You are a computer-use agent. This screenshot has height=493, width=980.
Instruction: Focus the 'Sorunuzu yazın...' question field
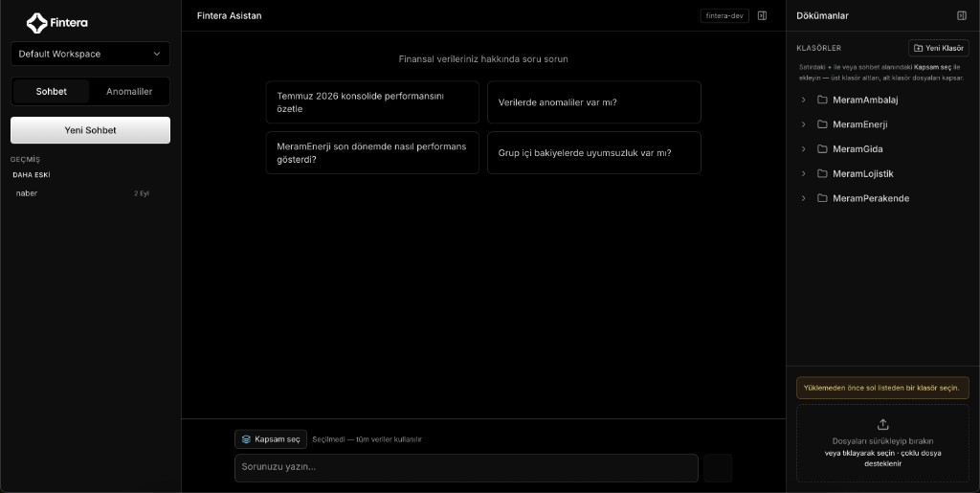[466, 468]
